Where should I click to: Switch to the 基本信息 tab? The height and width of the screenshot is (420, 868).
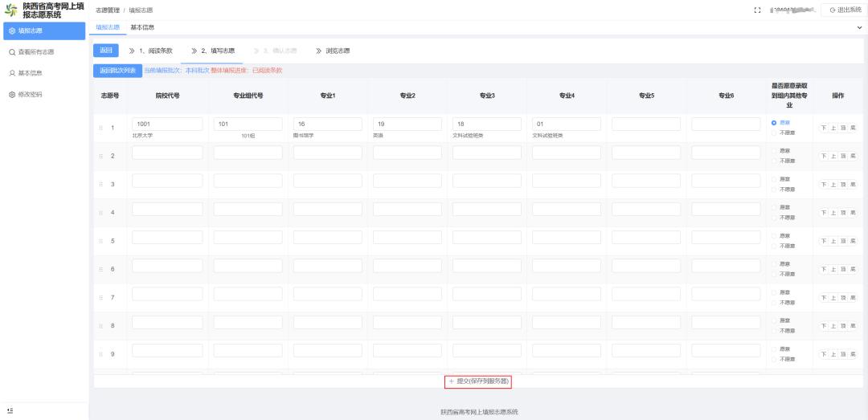142,27
